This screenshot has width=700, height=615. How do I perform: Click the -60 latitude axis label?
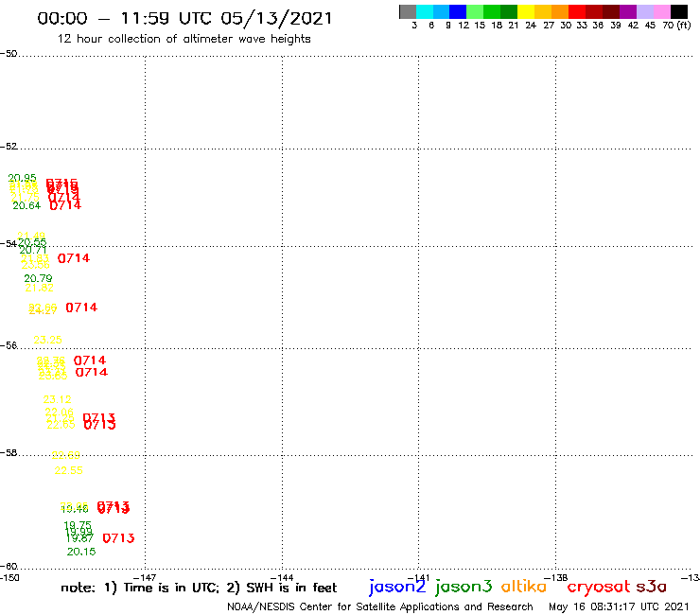coord(9,567)
